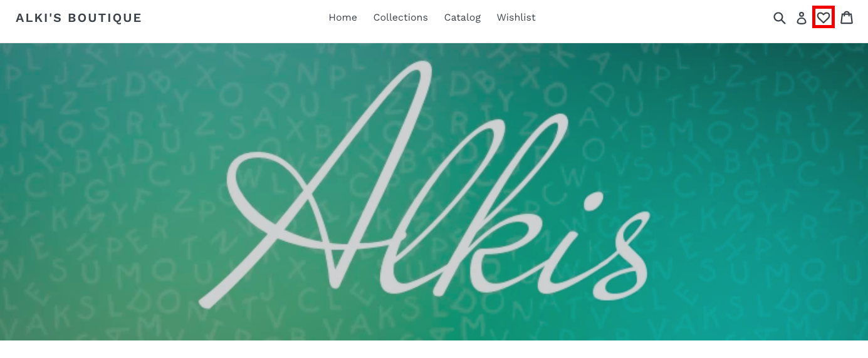Open the wishlist heart icon
The height and width of the screenshot is (358, 868).
(x=824, y=18)
